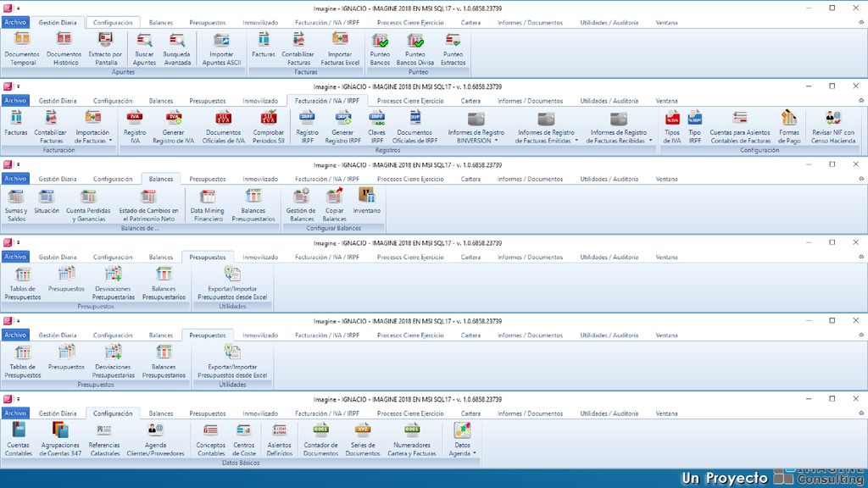This screenshot has height=488, width=868.
Task: Open Documentos Temporal
Action: tap(22, 48)
